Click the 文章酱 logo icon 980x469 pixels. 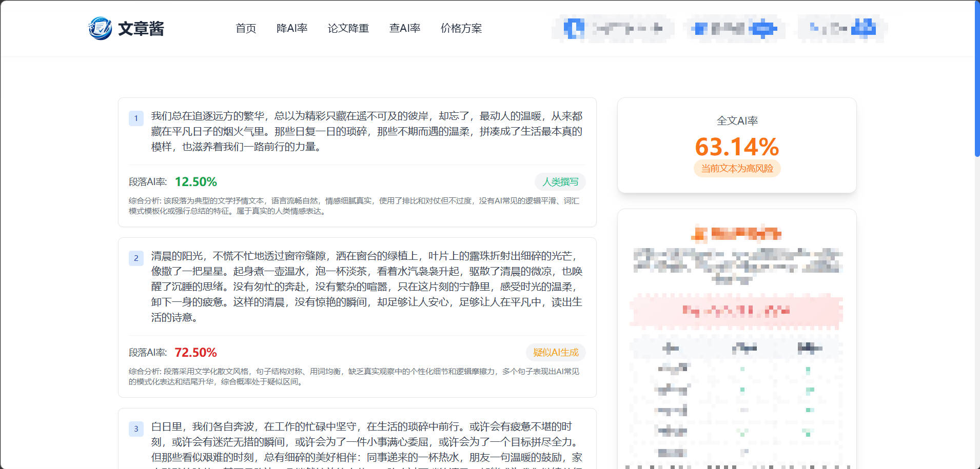click(100, 28)
